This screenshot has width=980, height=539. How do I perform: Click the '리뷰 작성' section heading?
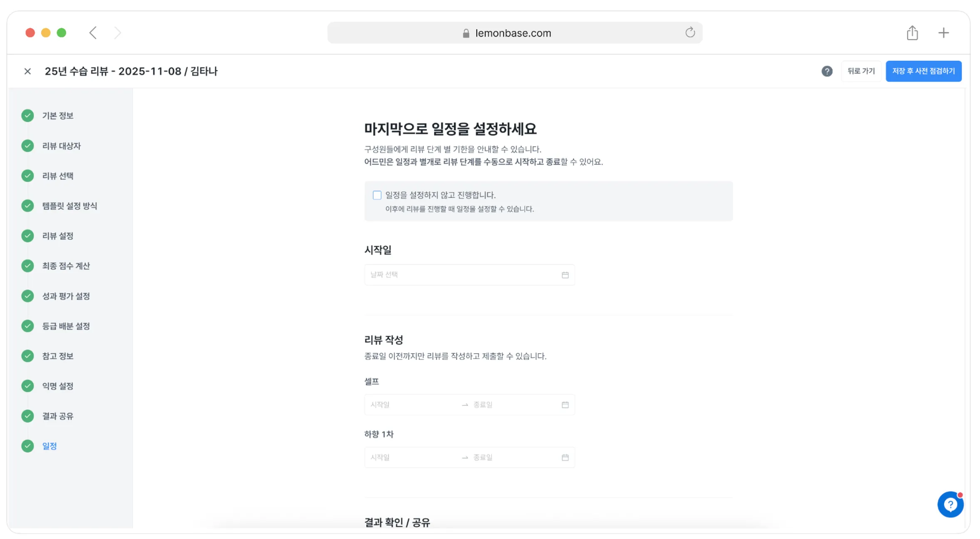coord(383,340)
